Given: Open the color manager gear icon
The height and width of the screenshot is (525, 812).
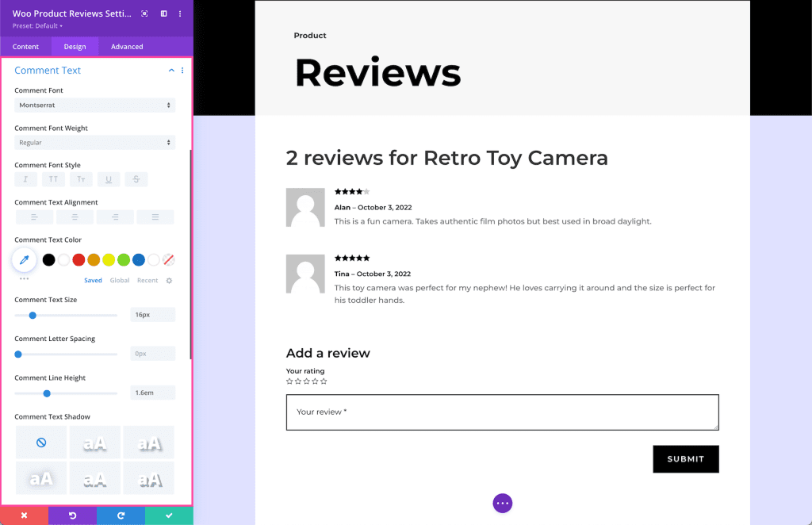Looking at the screenshot, I should [169, 280].
